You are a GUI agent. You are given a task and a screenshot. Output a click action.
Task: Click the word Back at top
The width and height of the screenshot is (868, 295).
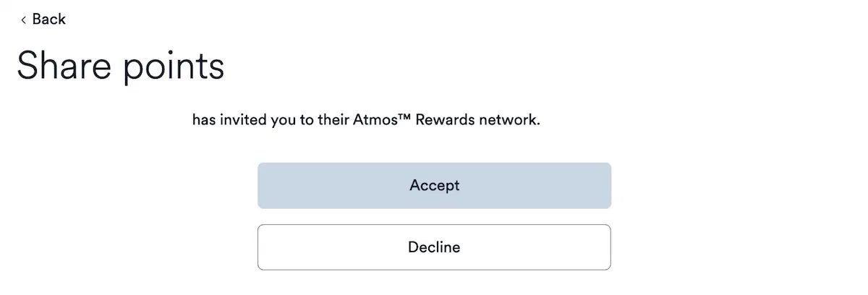tap(49, 20)
